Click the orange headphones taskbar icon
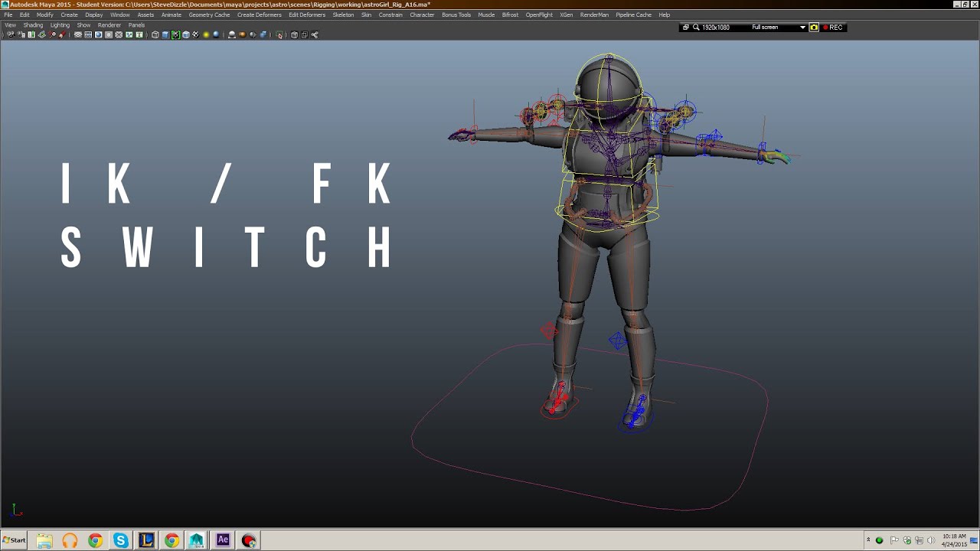The height and width of the screenshot is (551, 980). click(x=70, y=540)
